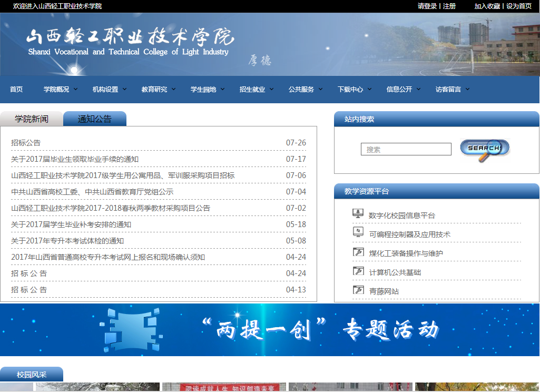540x392 pixels.
Task: Expand the 学院概况 dropdown arrow
Action: tap(76, 89)
